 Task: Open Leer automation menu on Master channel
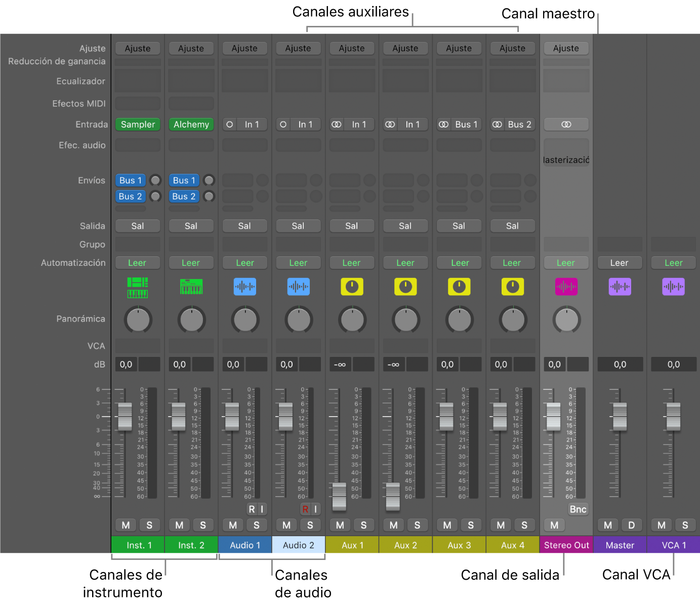[x=620, y=263]
